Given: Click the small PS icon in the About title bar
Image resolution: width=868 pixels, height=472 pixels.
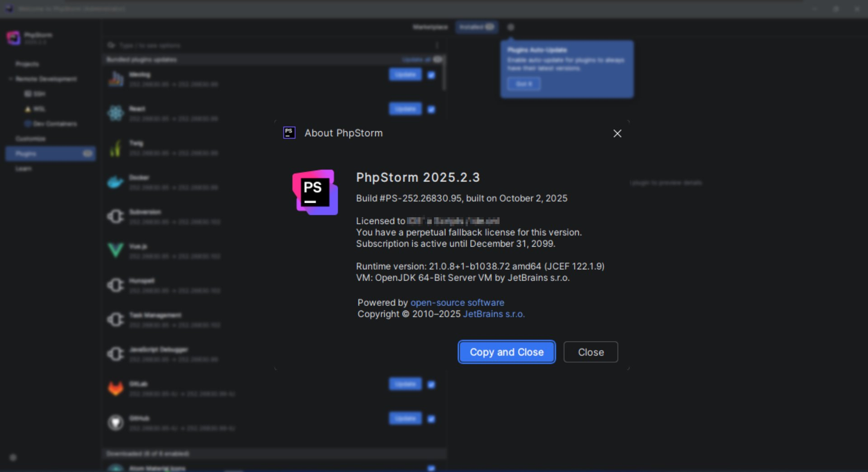Looking at the screenshot, I should [x=289, y=133].
